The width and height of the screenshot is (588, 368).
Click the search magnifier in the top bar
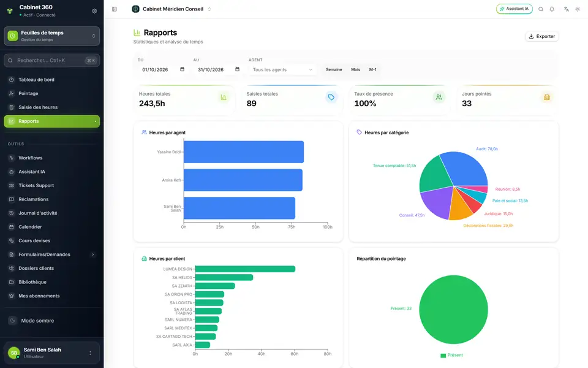pyautogui.click(x=541, y=9)
